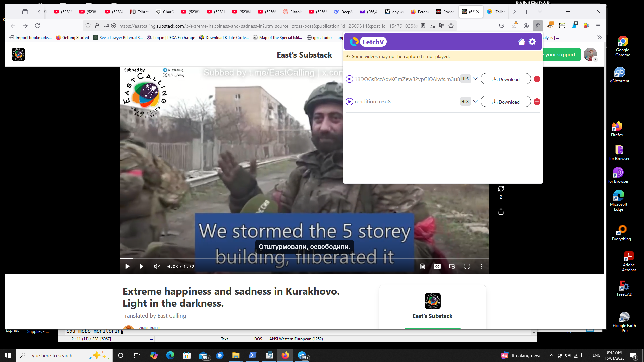Open video transcript icon
This screenshot has height=362, width=644.
(422, 266)
